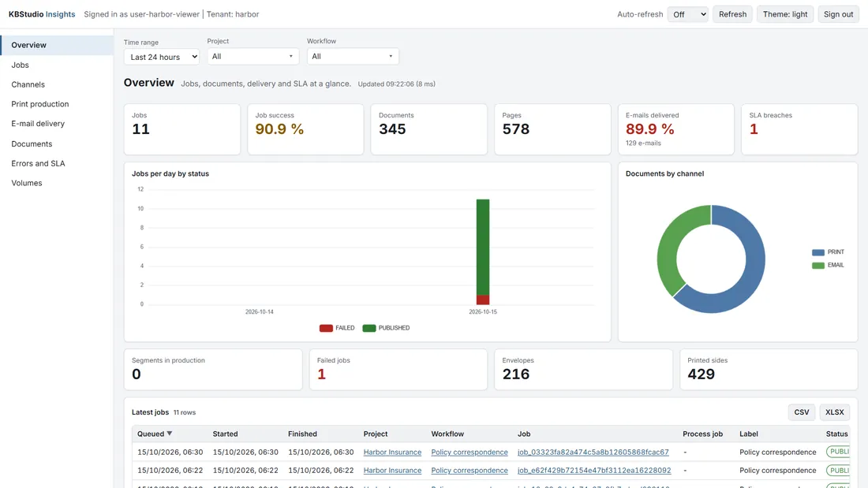Click the E-mails delivered 89.9 % card
Screen dimensions: 868x488
pos(676,129)
